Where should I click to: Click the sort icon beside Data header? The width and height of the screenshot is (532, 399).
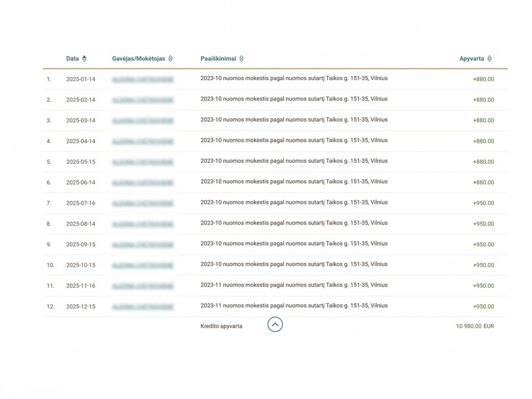pos(84,59)
